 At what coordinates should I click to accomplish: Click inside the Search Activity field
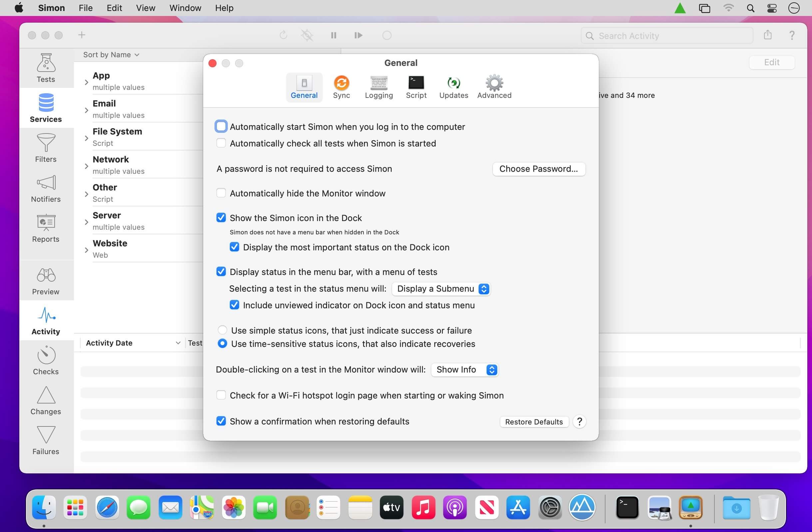point(667,36)
